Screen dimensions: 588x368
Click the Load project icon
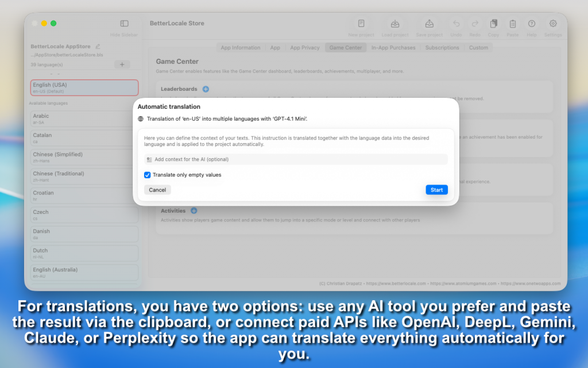click(395, 24)
